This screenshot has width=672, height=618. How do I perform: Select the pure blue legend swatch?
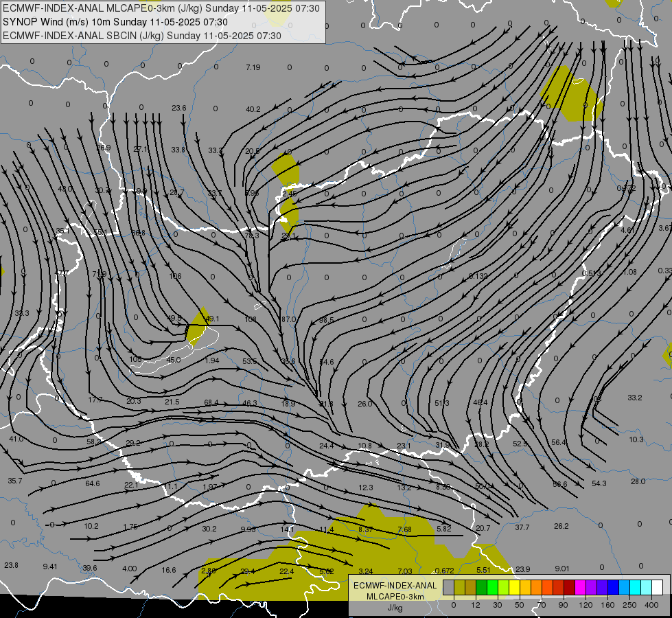613,587
